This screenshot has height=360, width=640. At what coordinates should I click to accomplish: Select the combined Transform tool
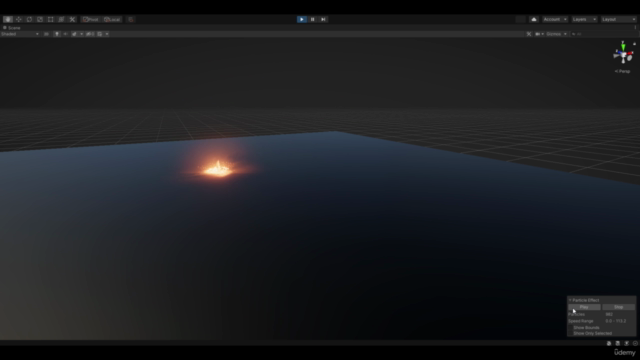[61, 19]
